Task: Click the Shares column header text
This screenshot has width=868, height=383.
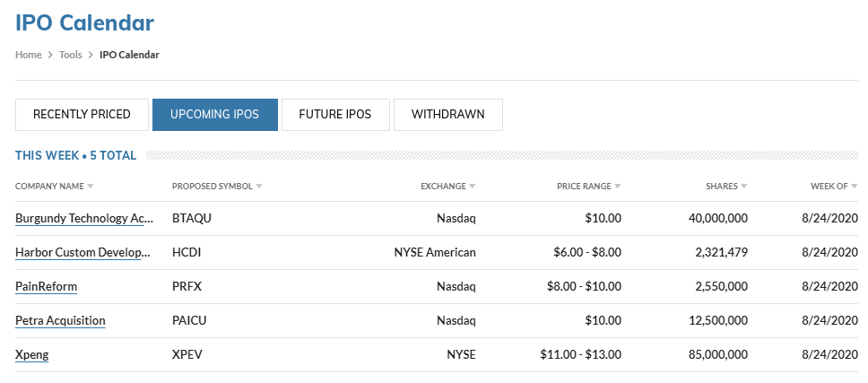Action: (x=722, y=187)
